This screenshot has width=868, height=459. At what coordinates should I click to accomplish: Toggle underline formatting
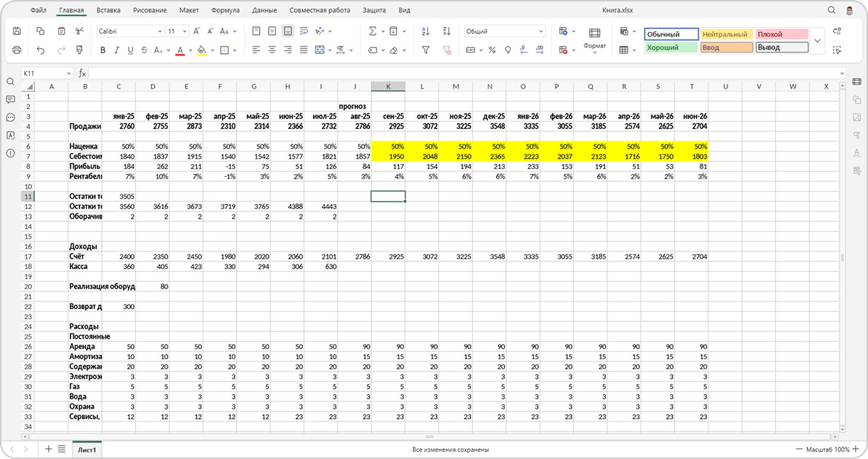(x=130, y=50)
